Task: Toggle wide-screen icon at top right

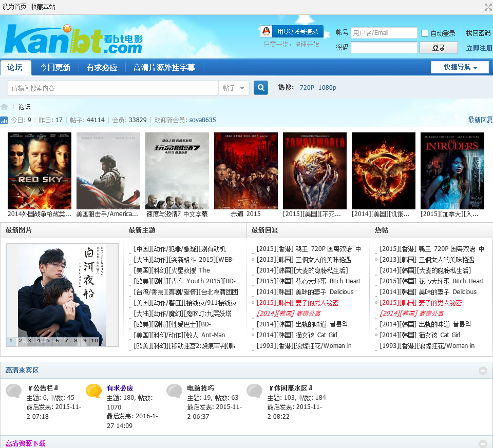Action: [488, 7]
